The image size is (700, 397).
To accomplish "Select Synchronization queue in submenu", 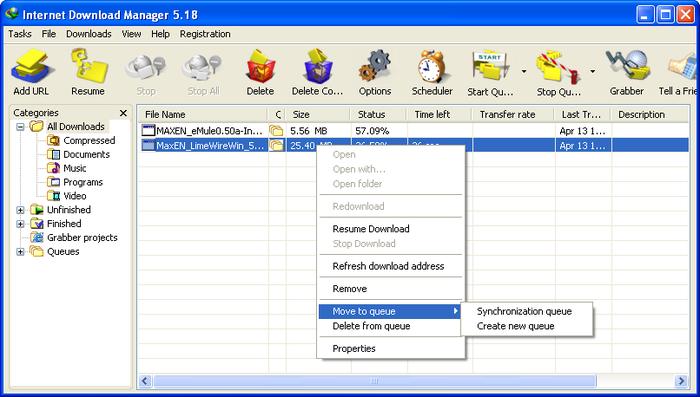I will pos(526,311).
